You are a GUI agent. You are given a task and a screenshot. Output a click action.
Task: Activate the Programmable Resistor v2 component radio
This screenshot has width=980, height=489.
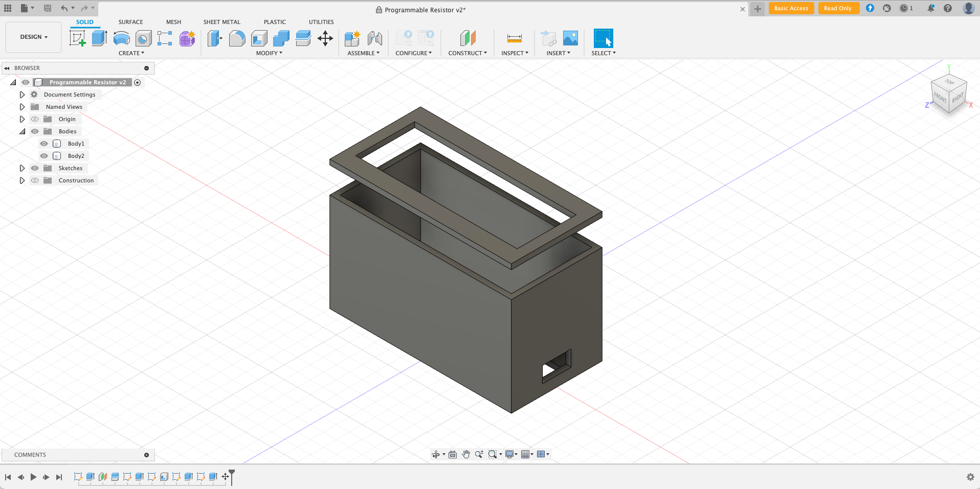[138, 82]
